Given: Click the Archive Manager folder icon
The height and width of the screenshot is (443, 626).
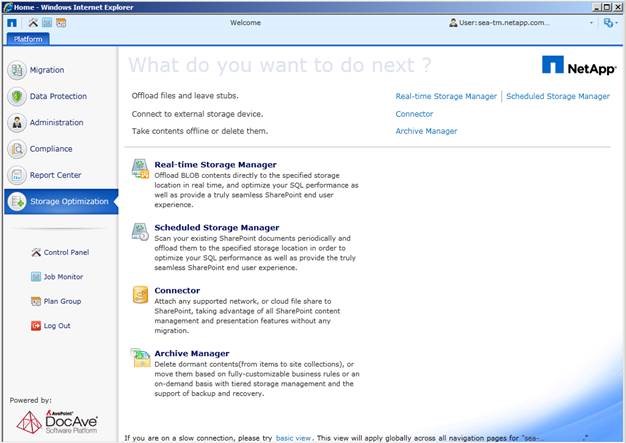Looking at the screenshot, I should pyautogui.click(x=140, y=358).
